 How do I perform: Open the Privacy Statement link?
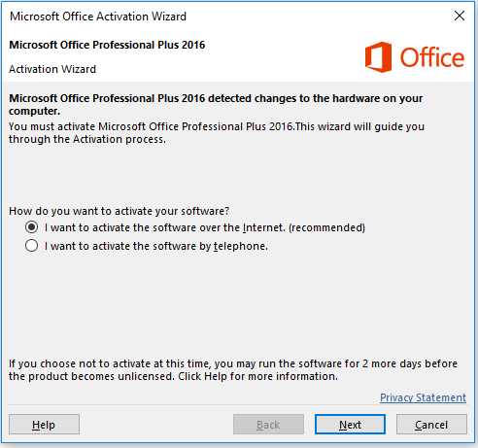(x=423, y=397)
